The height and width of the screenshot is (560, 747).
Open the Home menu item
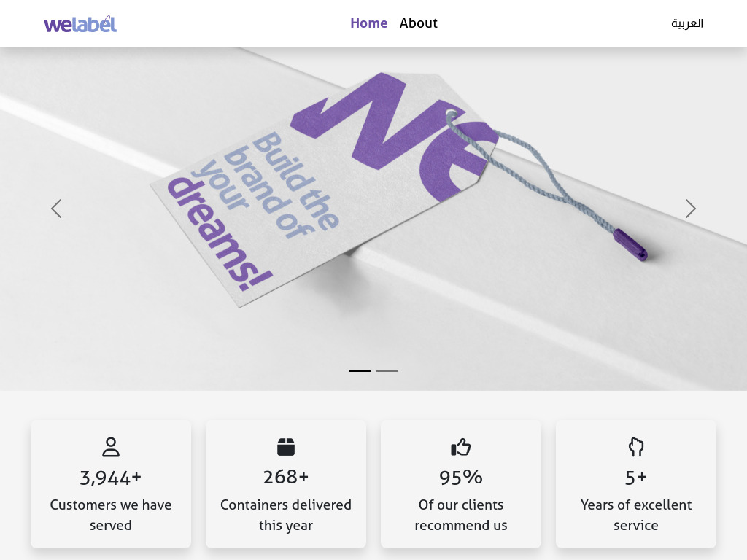click(368, 23)
